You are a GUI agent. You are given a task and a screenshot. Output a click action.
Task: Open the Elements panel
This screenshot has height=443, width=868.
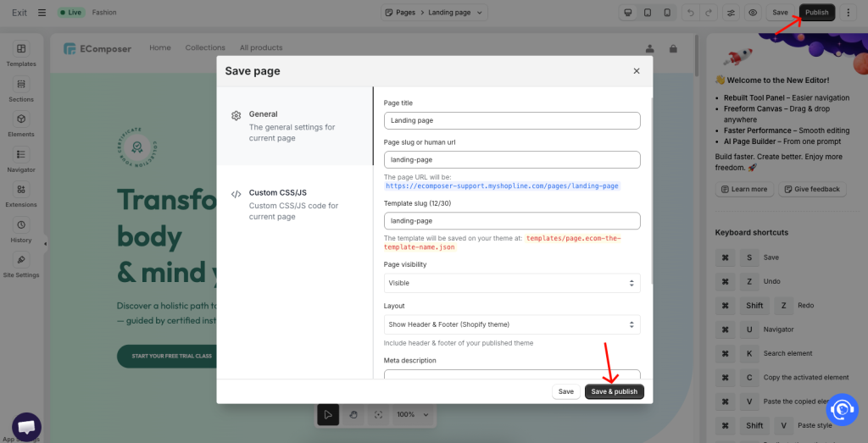point(21,124)
